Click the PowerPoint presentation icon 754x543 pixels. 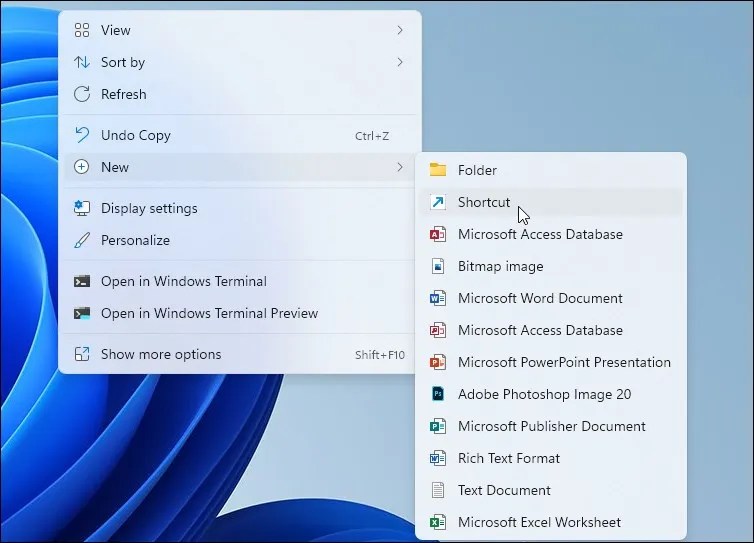tap(438, 362)
